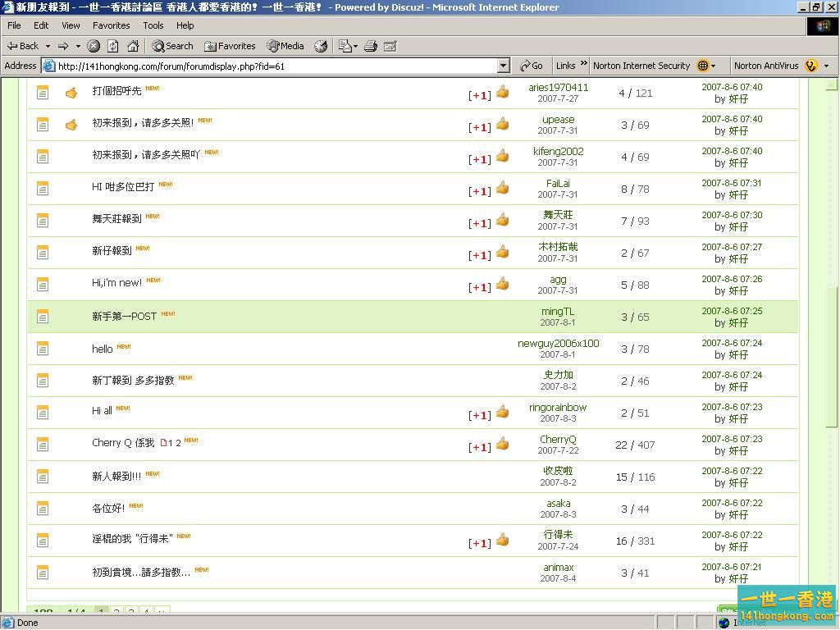The height and width of the screenshot is (630, 840).
Task: Open the Search pane button
Action: tap(172, 46)
